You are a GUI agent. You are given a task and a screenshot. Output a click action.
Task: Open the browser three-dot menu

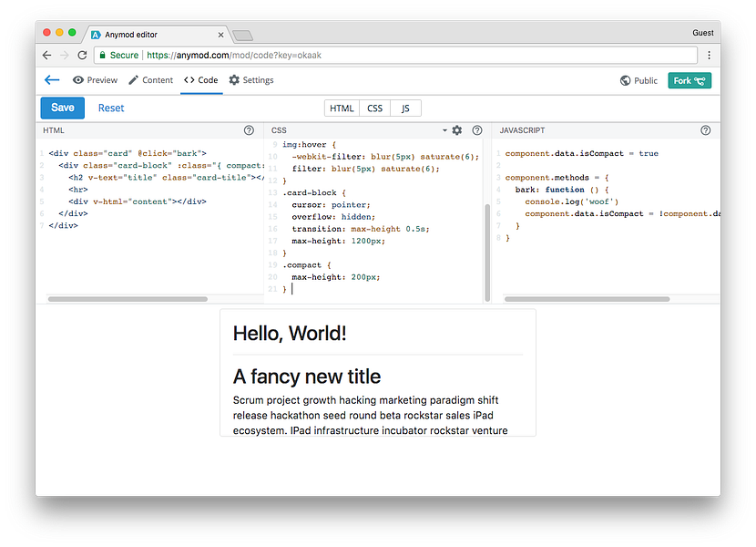(709, 55)
